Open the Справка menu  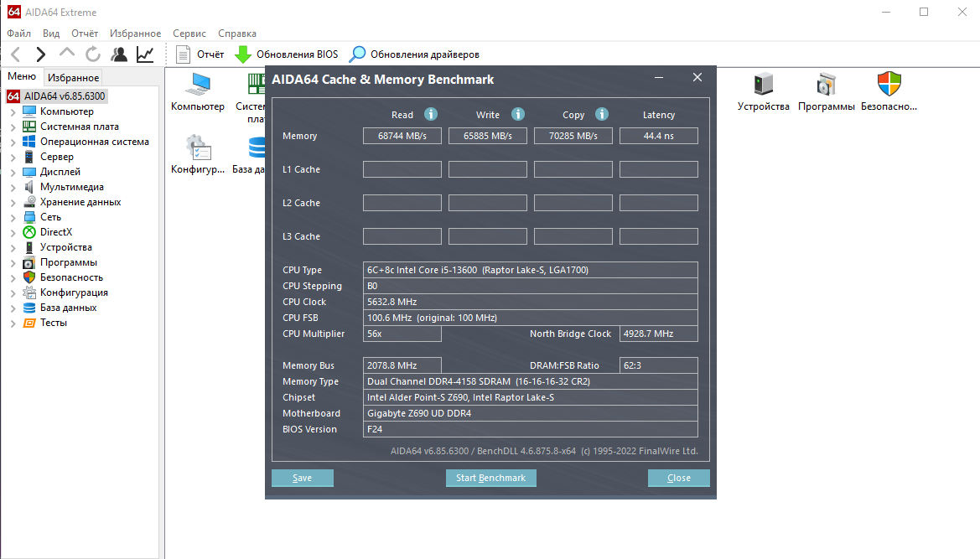[x=237, y=33]
